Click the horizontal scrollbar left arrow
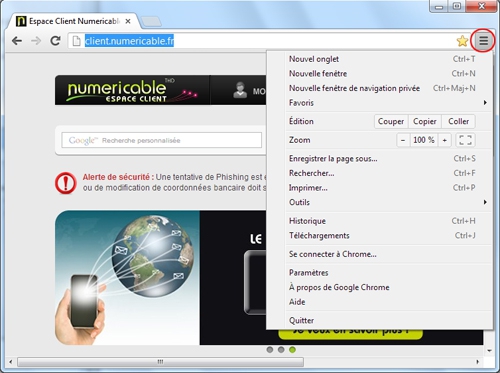Screen dimensions: 500x373 point(10,362)
